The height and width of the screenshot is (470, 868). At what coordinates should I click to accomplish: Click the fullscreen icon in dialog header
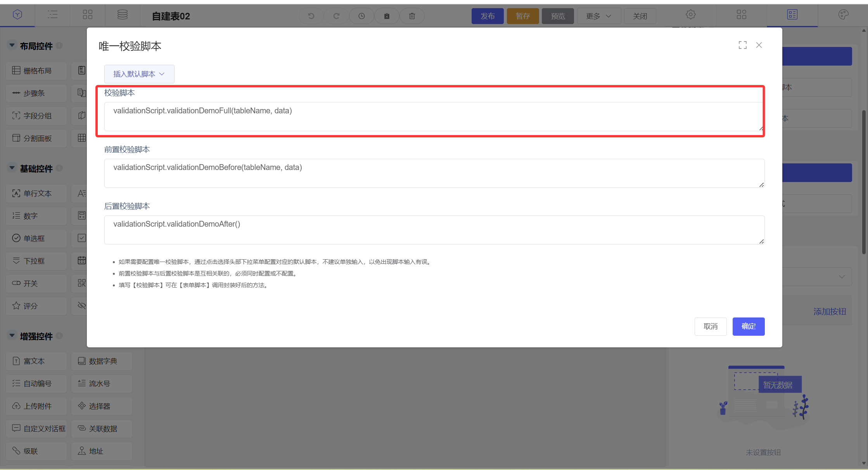(x=742, y=45)
